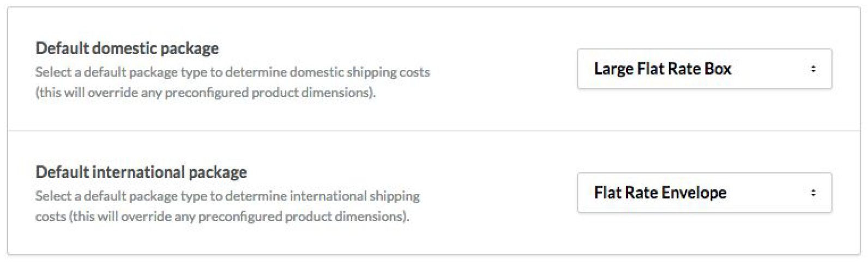This screenshot has height=262, width=868.
Task: Click the domestic override note in parentheses
Action: click(206, 93)
